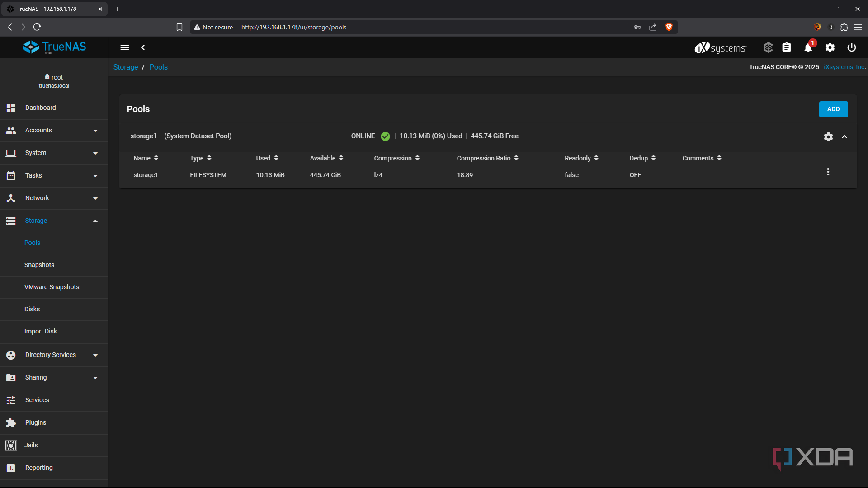Open the task manager clipboard icon
Viewport: 868px width, 488px height.
(x=787, y=47)
